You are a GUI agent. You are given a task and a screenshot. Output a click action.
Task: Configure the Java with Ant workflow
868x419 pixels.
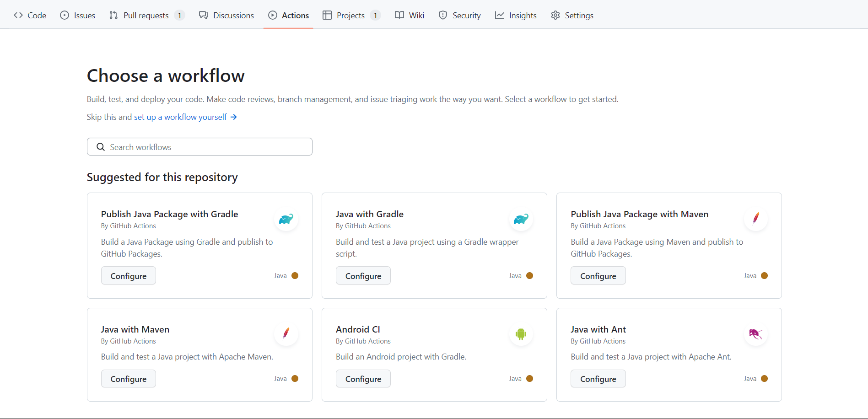click(598, 379)
